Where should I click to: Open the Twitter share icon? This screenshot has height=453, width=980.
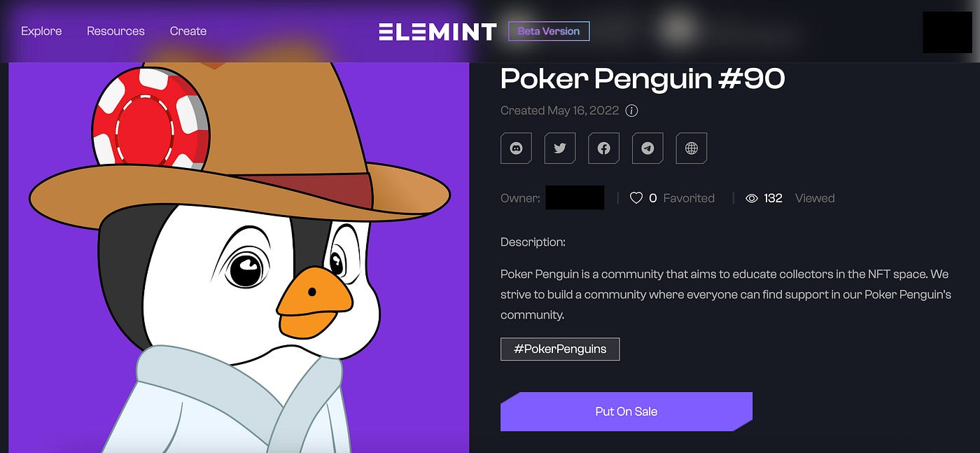pos(560,148)
